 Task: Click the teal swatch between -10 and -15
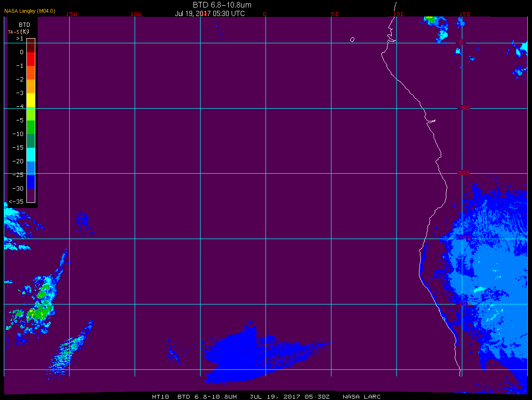coord(31,141)
